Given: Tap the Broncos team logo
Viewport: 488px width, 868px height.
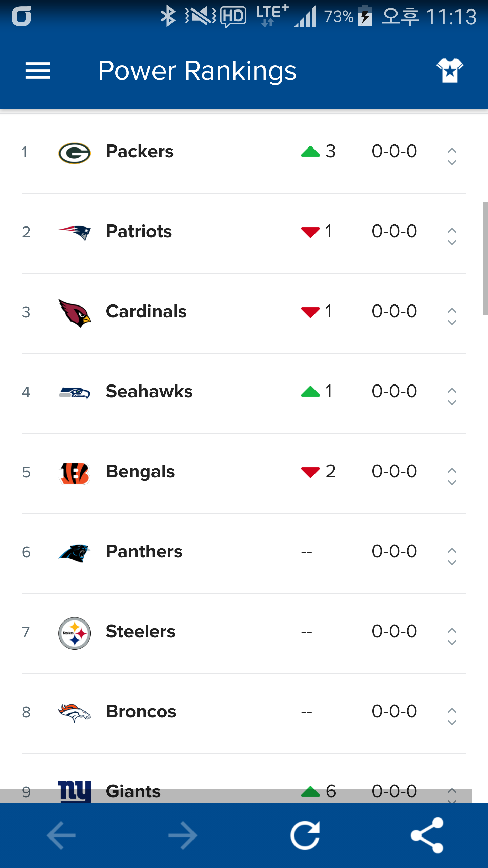Looking at the screenshot, I should click(x=75, y=712).
